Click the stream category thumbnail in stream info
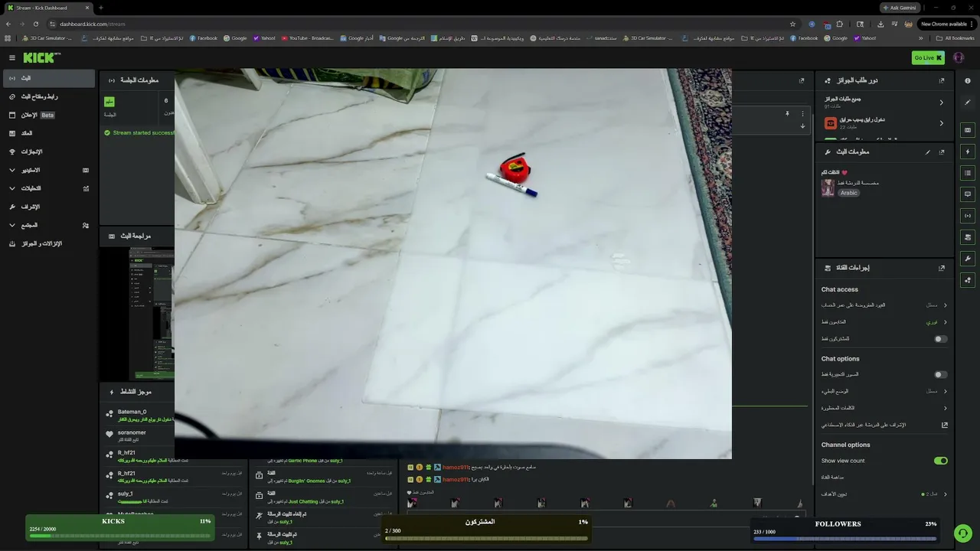 (828, 188)
